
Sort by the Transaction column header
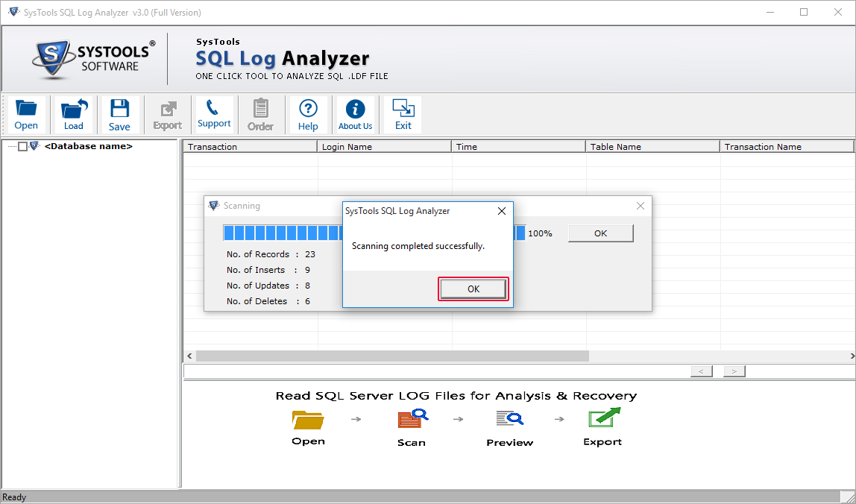tap(250, 146)
